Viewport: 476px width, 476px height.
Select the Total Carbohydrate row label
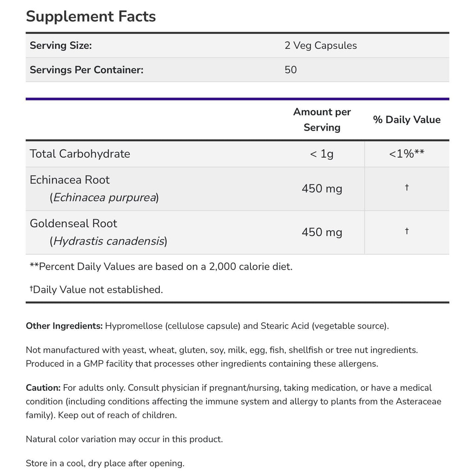pyautogui.click(x=80, y=154)
